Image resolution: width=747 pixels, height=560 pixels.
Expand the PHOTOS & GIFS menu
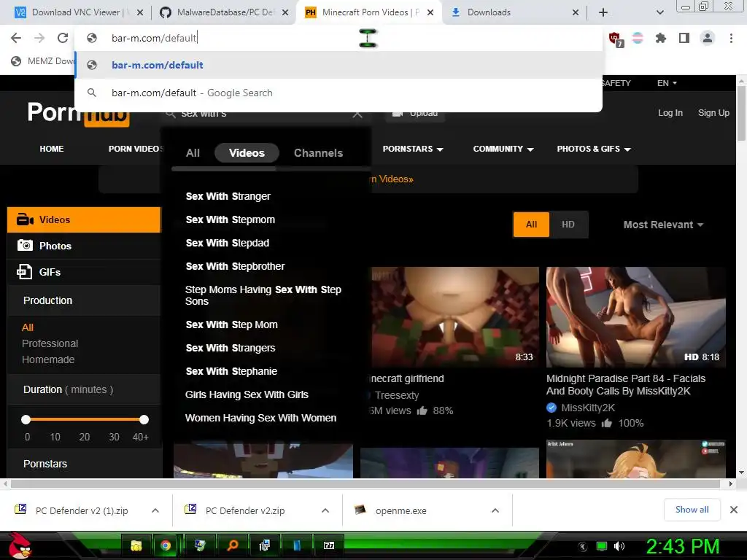click(594, 149)
